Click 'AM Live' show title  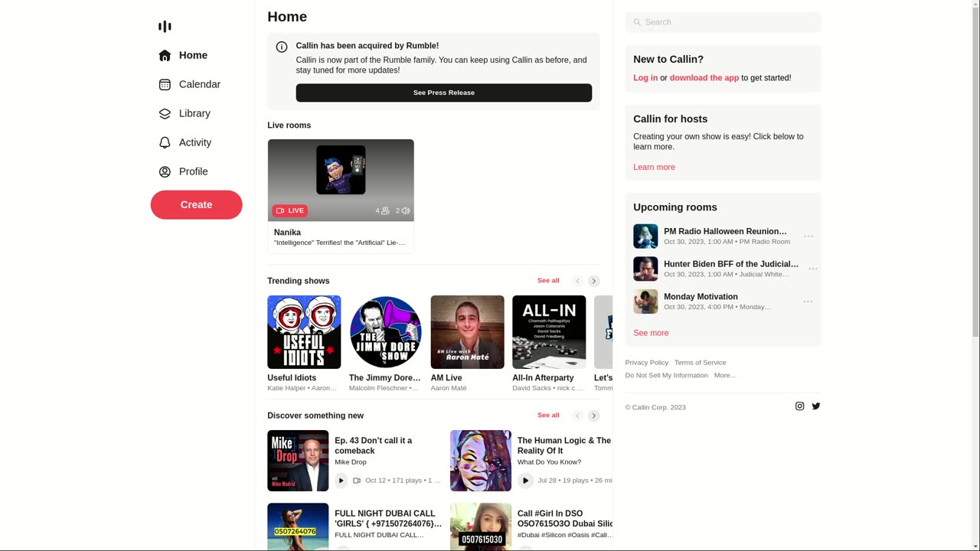click(x=446, y=378)
